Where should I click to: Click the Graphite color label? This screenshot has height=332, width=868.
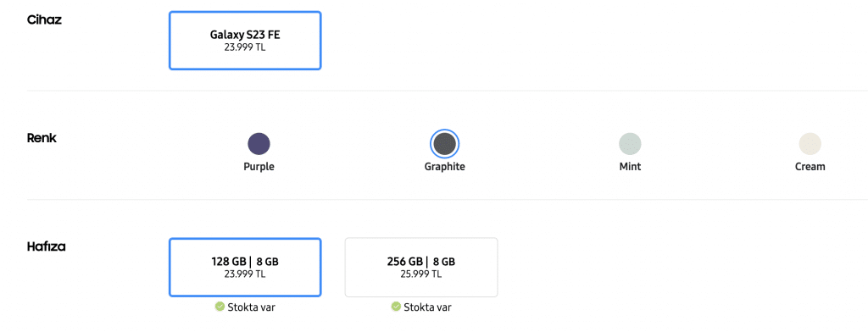click(x=444, y=167)
